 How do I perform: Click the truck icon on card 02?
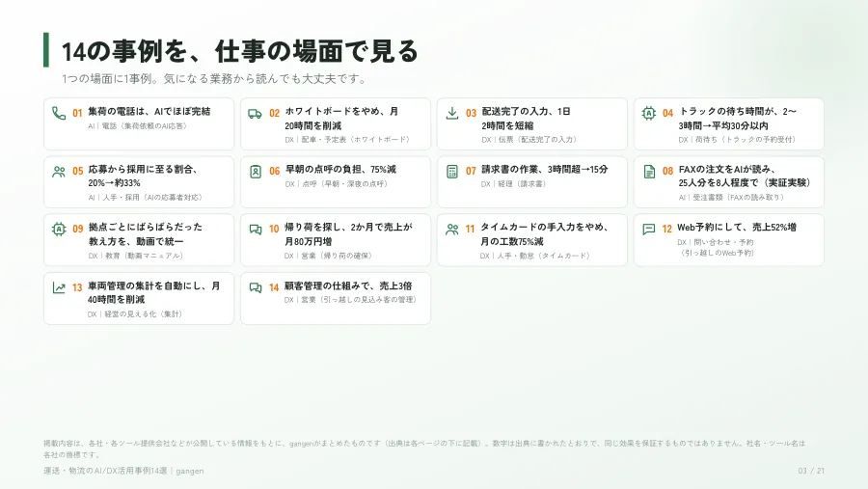click(x=256, y=114)
